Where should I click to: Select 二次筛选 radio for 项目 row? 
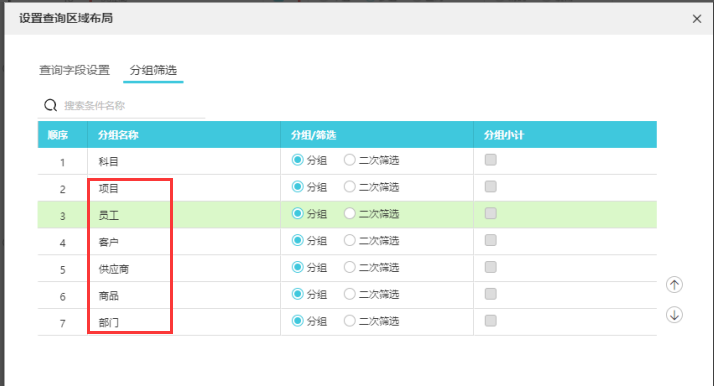(350, 187)
